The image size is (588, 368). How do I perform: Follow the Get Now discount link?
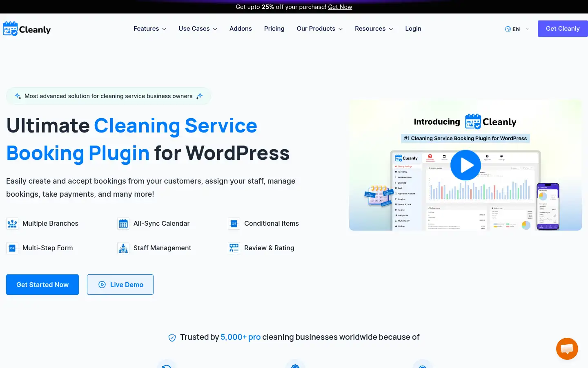340,7
